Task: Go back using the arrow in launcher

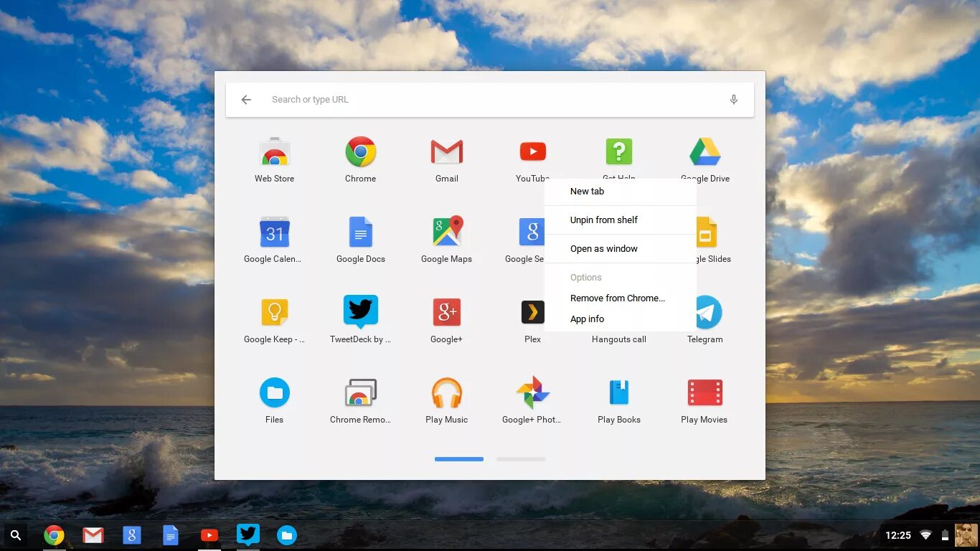Action: pos(246,99)
